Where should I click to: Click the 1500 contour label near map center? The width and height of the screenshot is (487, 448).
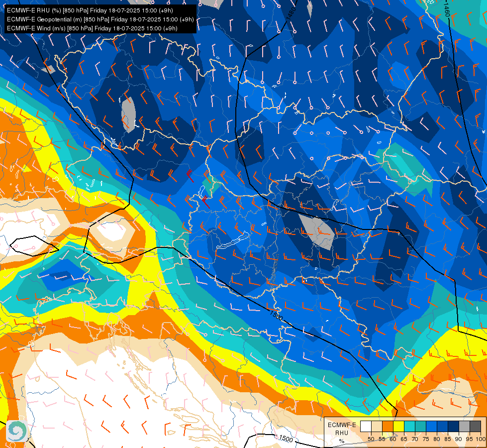pyautogui.click(x=277, y=315)
